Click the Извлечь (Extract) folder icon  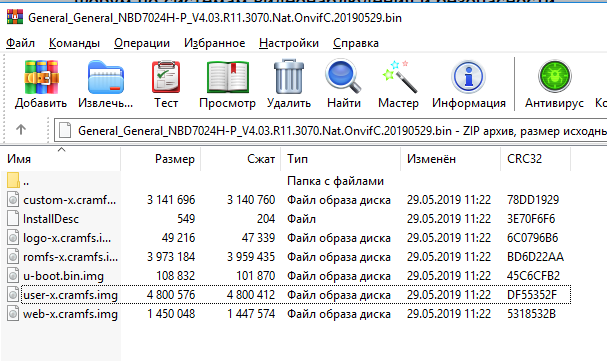click(106, 77)
